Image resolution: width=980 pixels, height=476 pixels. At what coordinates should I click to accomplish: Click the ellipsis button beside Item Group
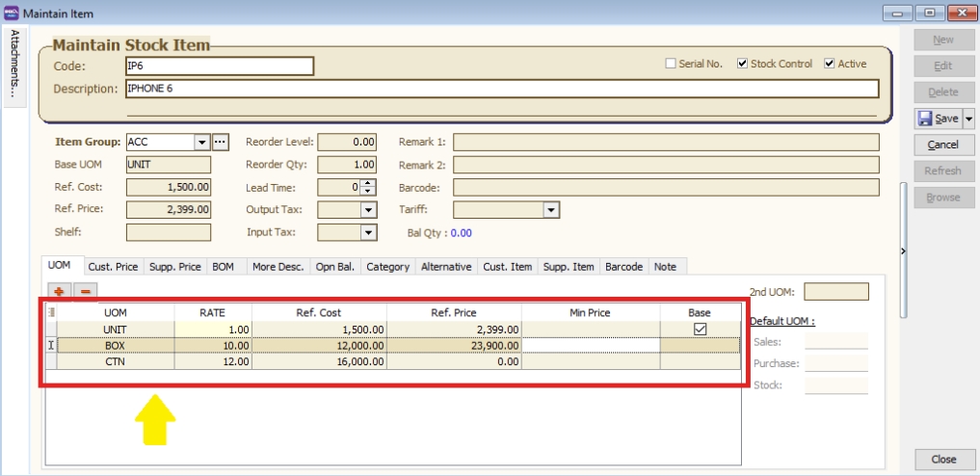pos(221,142)
